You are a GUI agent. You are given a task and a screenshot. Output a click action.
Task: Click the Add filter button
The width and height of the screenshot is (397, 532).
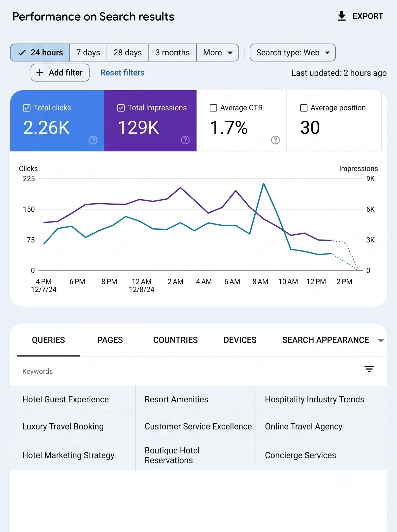coord(60,72)
